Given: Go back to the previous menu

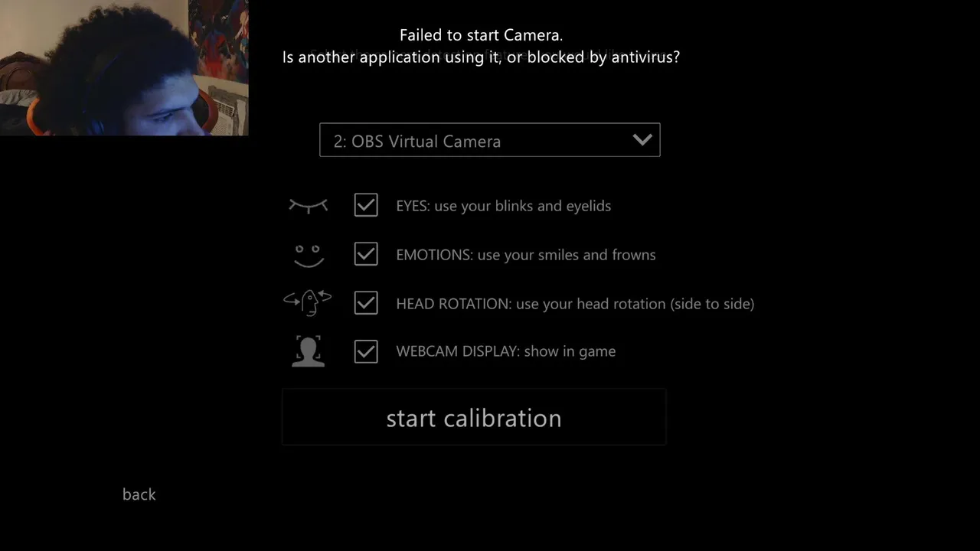Looking at the screenshot, I should (x=139, y=494).
